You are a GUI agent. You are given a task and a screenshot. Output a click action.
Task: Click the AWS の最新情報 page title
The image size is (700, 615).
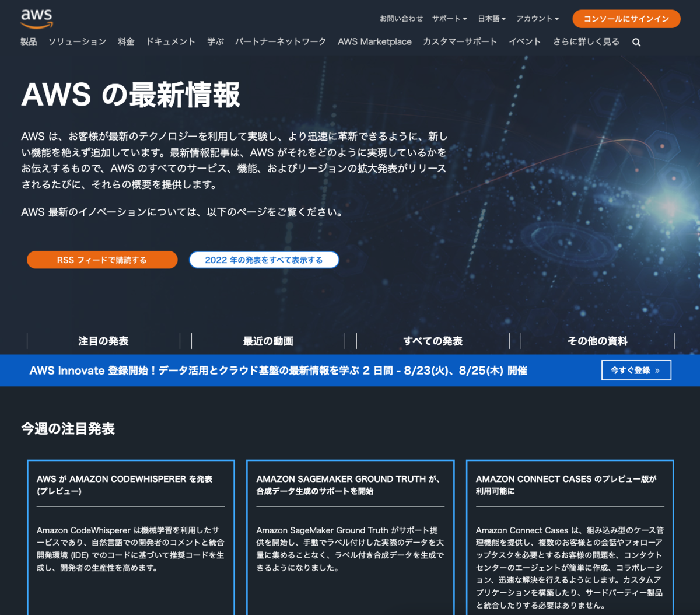point(131,95)
